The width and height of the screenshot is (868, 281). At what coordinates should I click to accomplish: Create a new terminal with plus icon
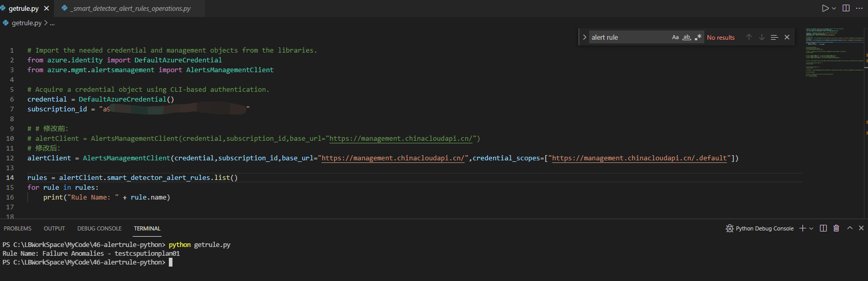[802, 228]
